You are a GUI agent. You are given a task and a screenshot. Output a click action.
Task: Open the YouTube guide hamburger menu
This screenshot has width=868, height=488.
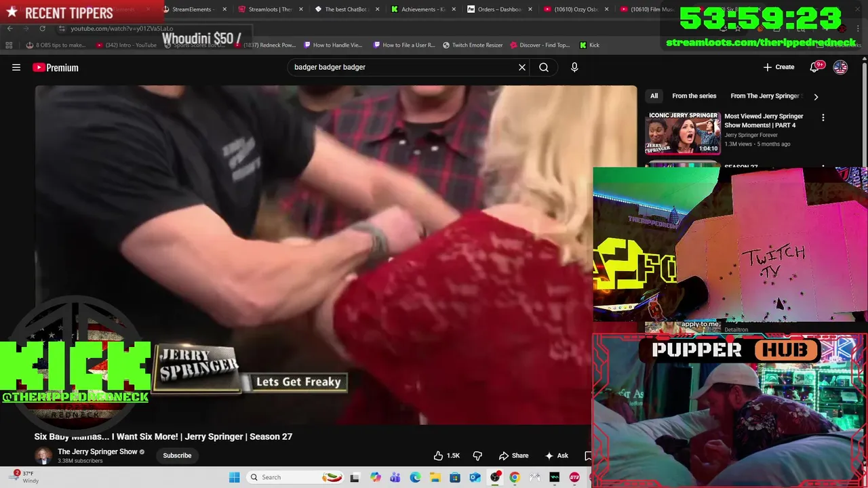pyautogui.click(x=16, y=67)
